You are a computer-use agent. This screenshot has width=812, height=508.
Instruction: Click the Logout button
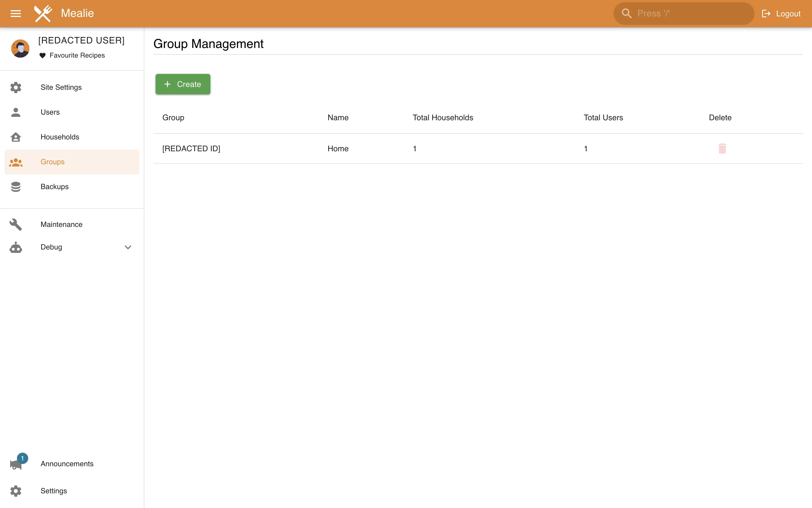pos(781,14)
